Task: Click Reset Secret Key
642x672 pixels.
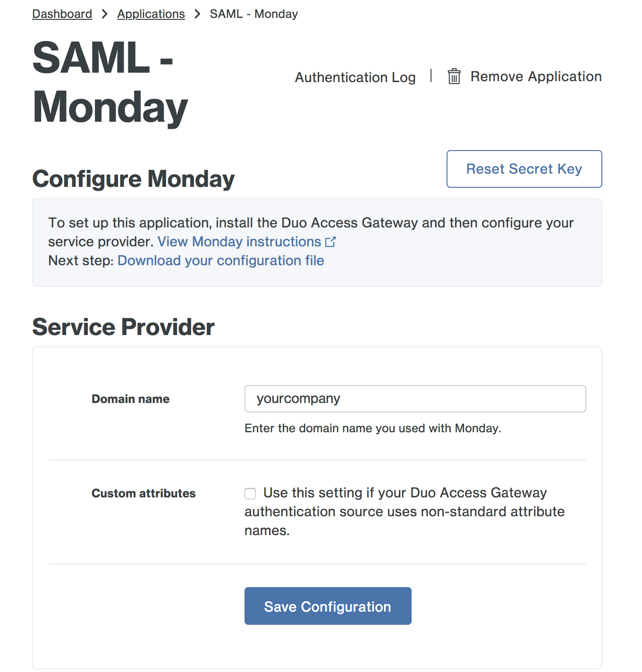Action: tap(524, 168)
